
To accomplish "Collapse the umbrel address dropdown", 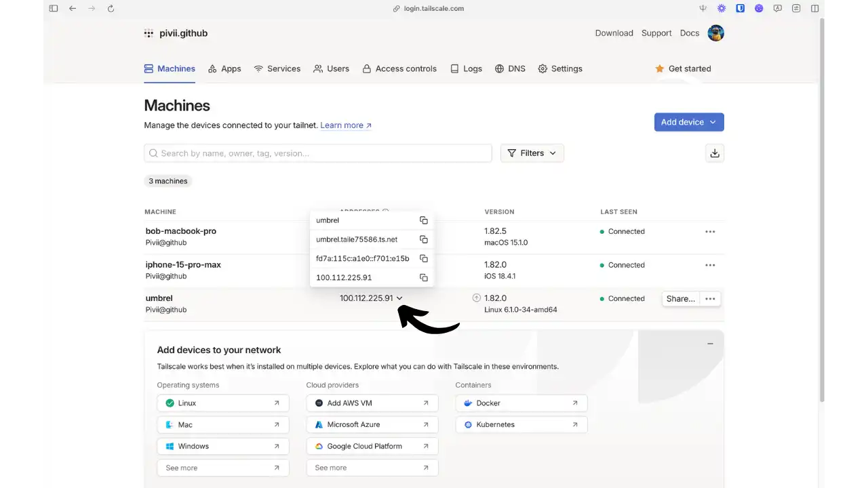I will coord(399,298).
